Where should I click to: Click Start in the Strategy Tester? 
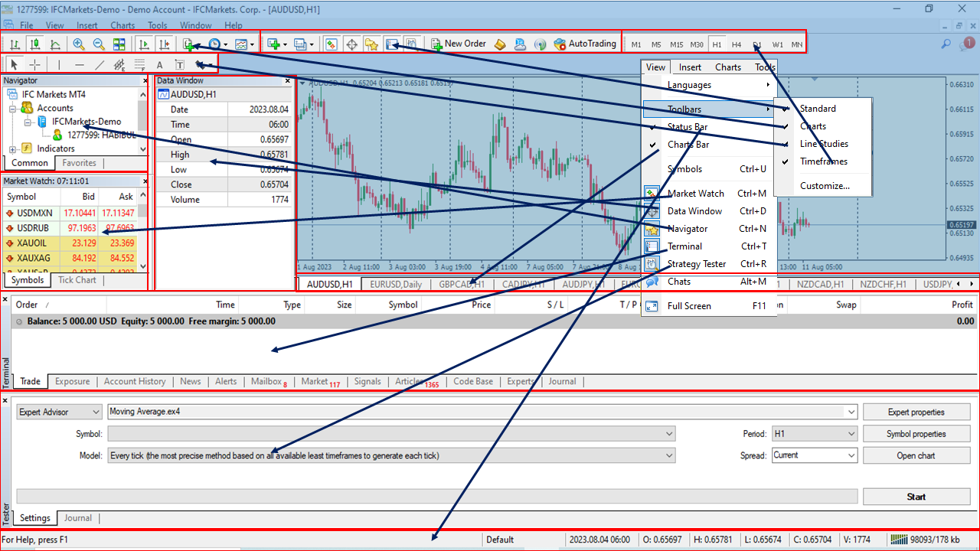point(916,497)
